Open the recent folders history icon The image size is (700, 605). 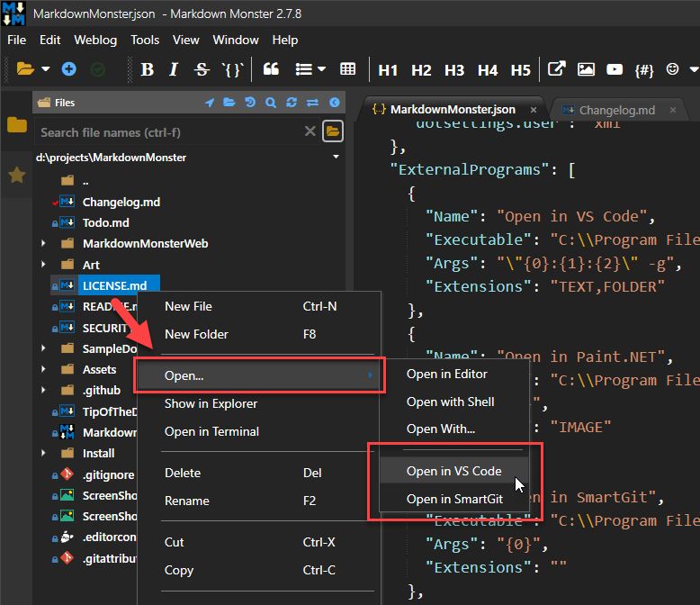point(250,103)
